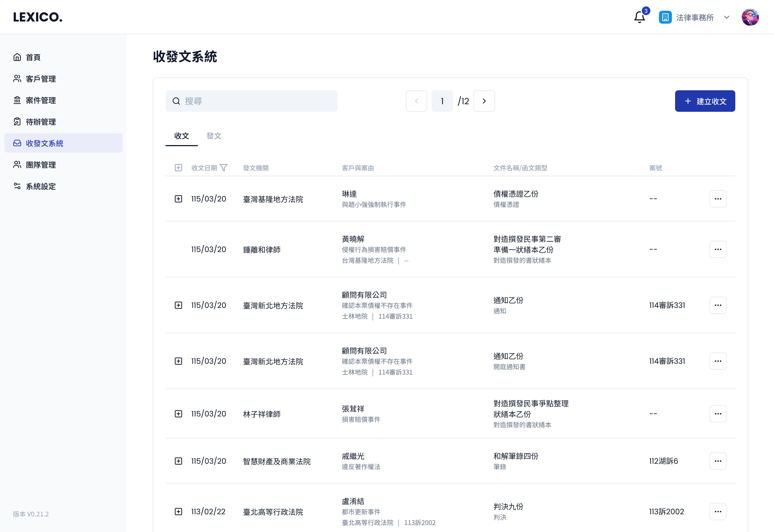This screenshot has height=532, width=774.
Task: Open more options for 112湖訴6 row
Action: 718,461
